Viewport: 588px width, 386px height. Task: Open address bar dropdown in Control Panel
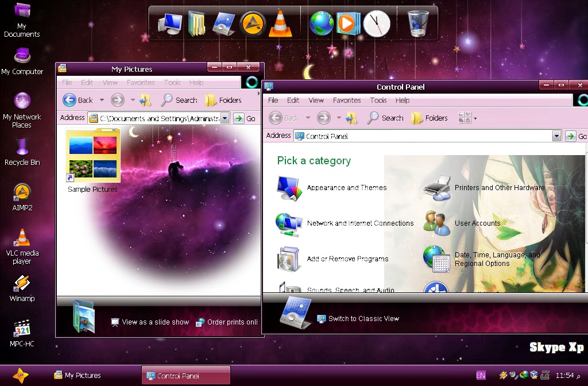[x=556, y=136]
